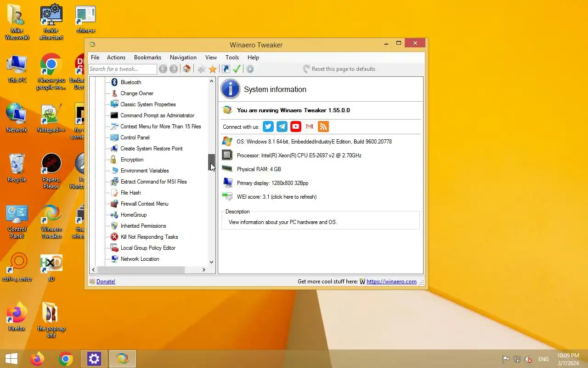This screenshot has height=368, width=588.
Task: Click the Forward navigation arrow
Action: 174,69
